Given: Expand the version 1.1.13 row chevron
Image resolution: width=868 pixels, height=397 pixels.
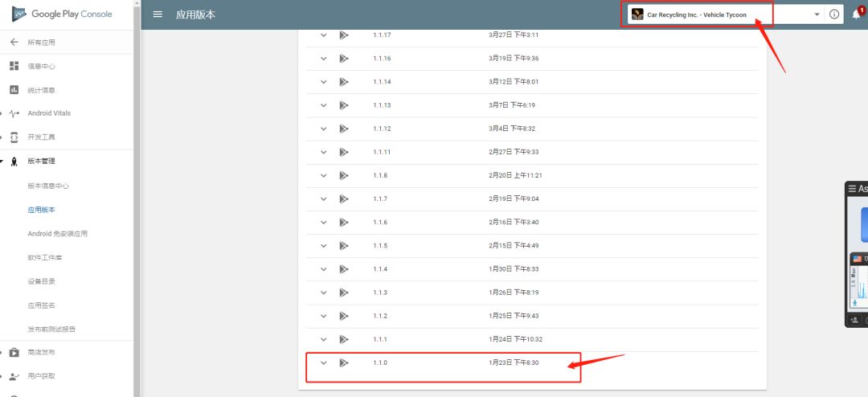Looking at the screenshot, I should pyautogui.click(x=324, y=105).
